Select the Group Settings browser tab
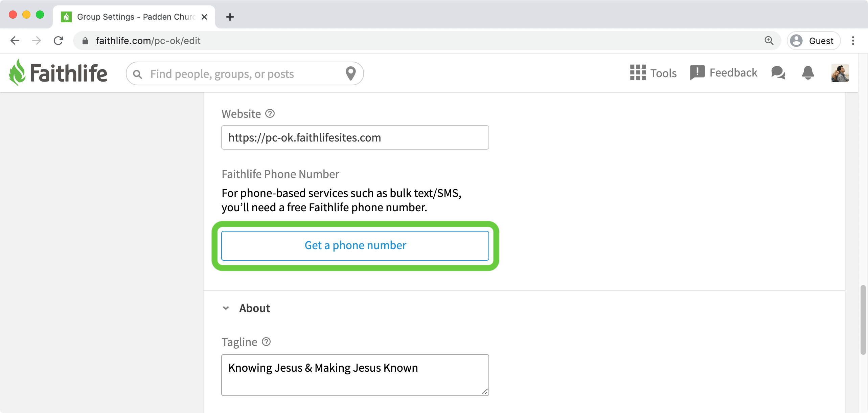 click(134, 17)
